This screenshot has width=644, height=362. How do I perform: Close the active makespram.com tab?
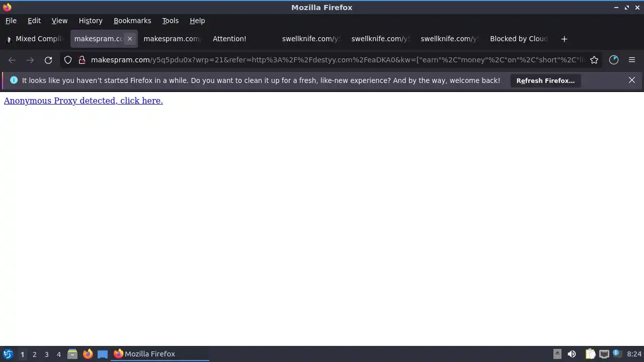(130, 39)
